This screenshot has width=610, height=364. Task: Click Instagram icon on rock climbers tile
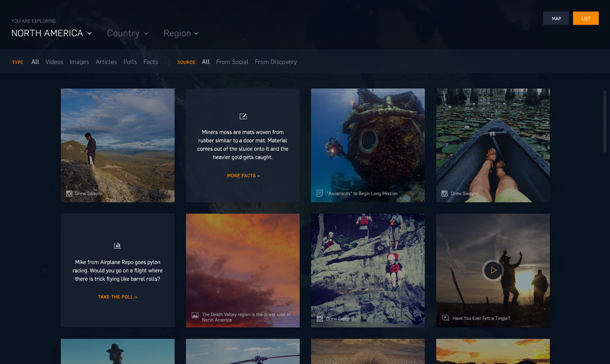[x=319, y=319]
